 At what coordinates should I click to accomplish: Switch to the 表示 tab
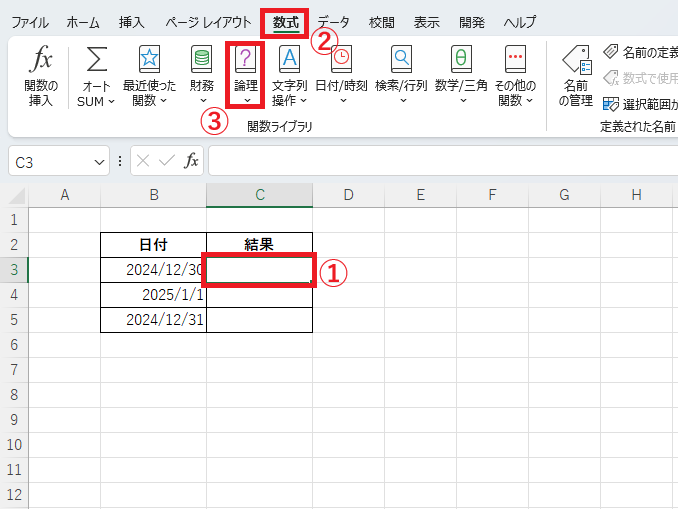click(426, 22)
